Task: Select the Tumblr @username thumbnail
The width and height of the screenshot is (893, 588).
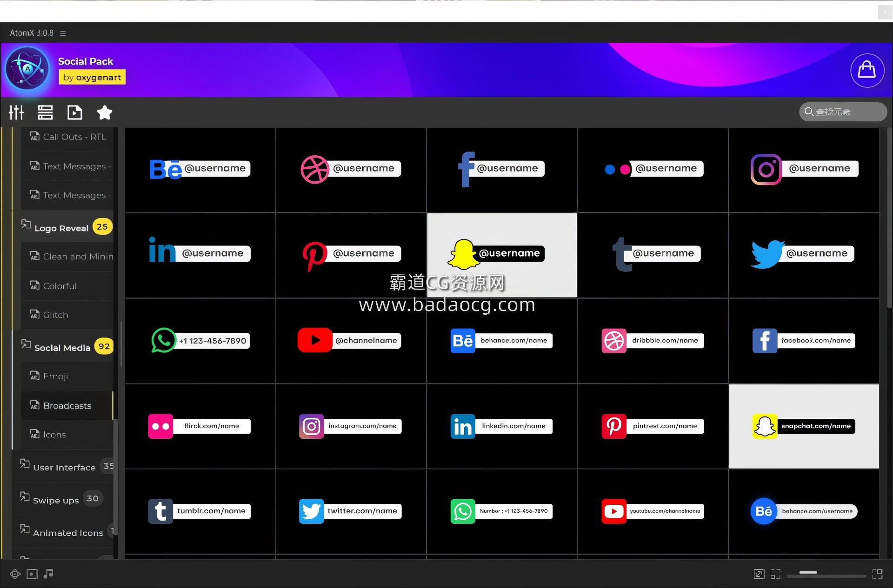Action: click(x=653, y=255)
